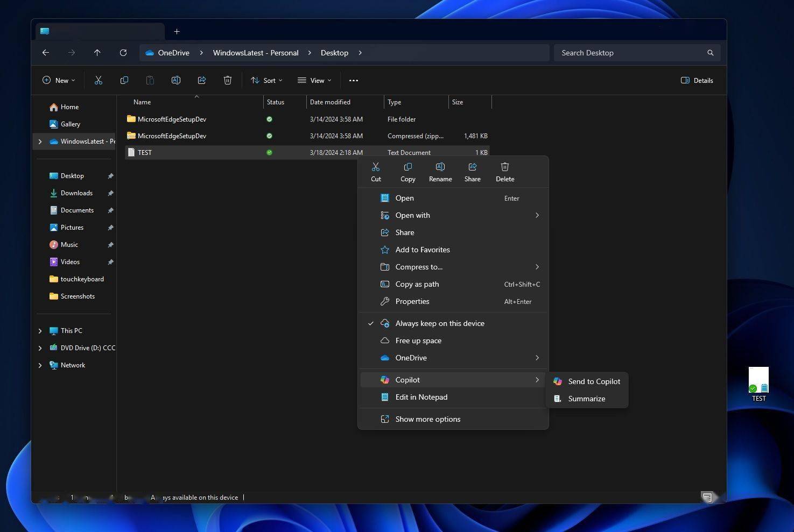Click the Rename icon in the context menu
Viewport: 794px width, 532px height.
(x=440, y=167)
